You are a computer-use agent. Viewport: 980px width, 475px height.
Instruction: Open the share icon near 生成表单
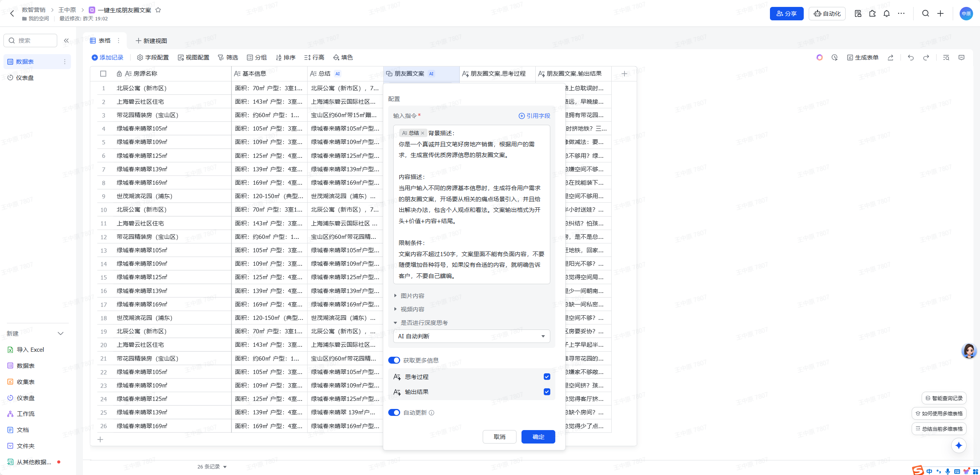click(890, 58)
